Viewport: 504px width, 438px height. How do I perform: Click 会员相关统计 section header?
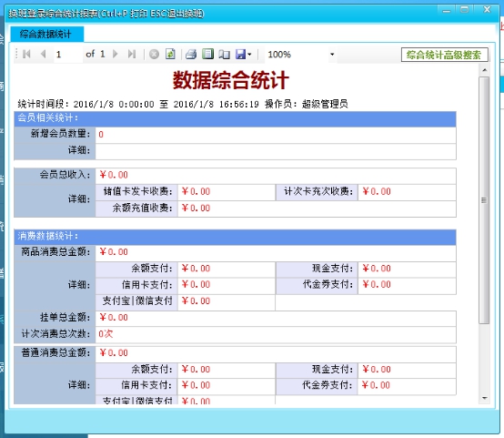coord(235,118)
